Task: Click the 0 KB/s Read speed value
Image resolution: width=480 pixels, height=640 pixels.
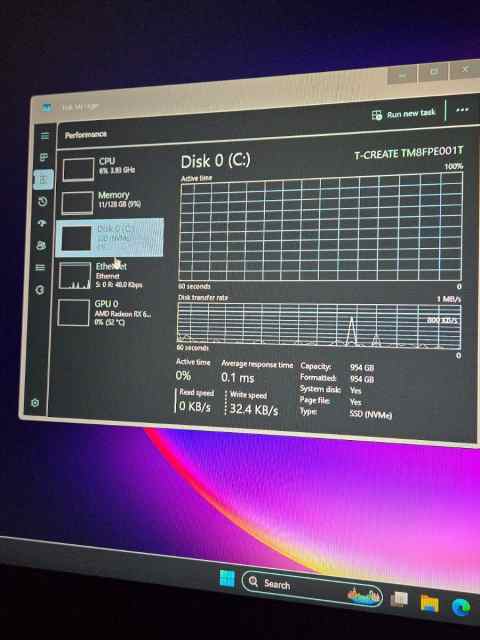Action: click(195, 406)
